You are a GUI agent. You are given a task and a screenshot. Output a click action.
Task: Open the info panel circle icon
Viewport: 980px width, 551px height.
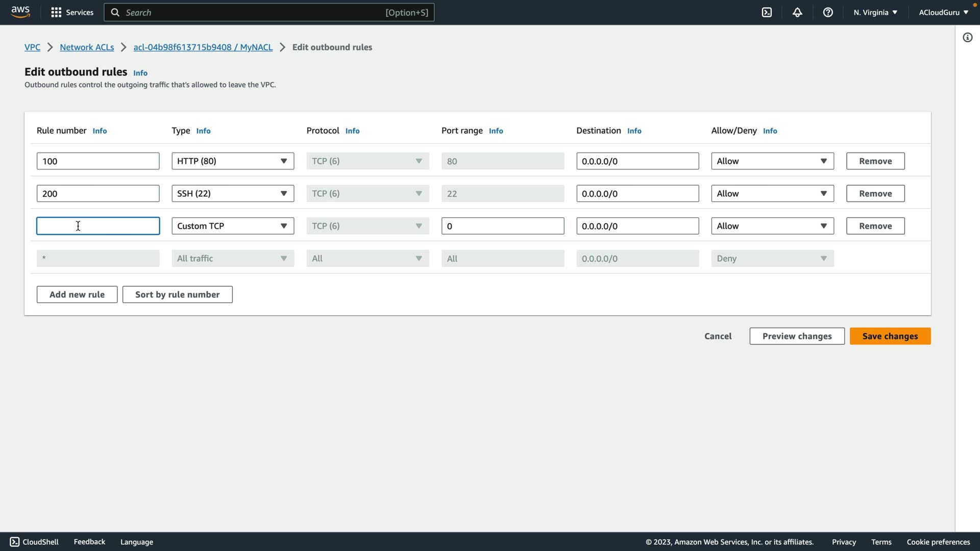tap(967, 37)
